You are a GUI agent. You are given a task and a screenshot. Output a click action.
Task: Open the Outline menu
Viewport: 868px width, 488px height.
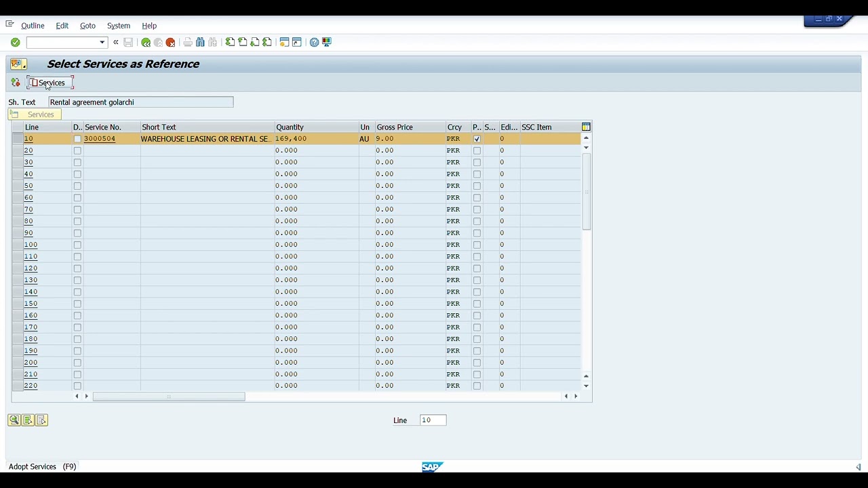pyautogui.click(x=33, y=26)
